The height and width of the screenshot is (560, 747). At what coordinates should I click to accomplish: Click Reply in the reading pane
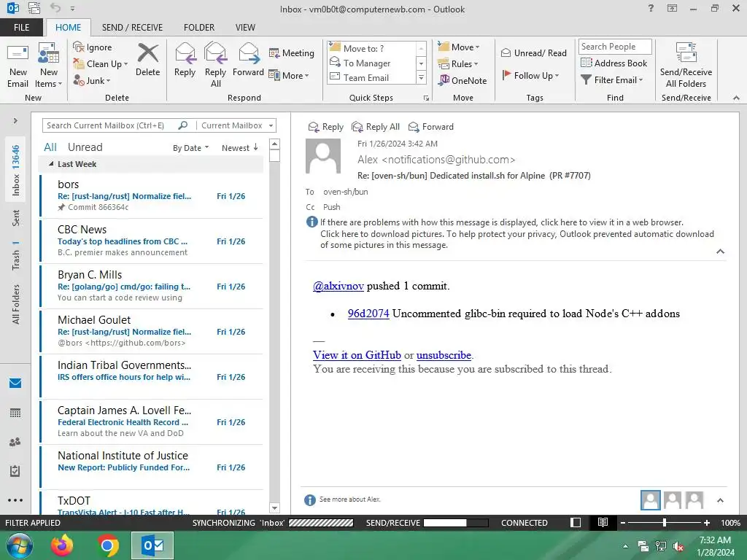click(x=326, y=127)
